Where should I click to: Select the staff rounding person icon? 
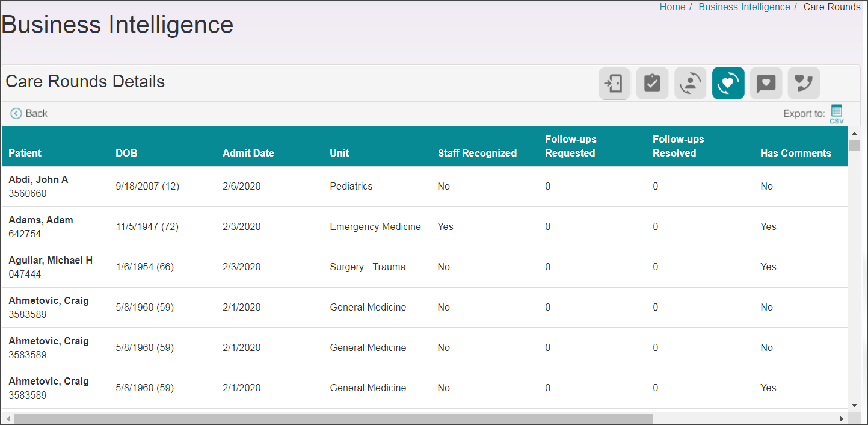[x=690, y=83]
